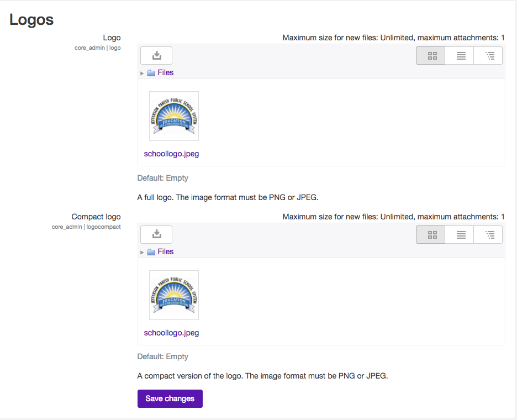The height and width of the screenshot is (420, 517).
Task: Switch Compact logo file manager to list details view
Action: 460,234
